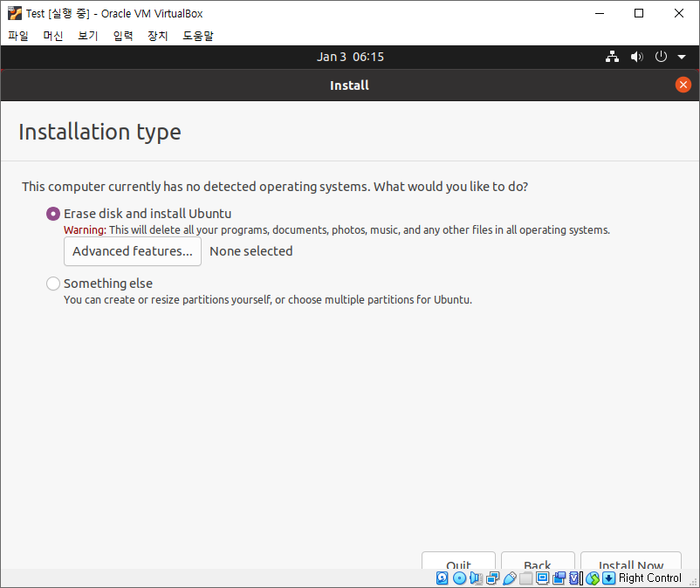
Task: Open the clock showing Jan 3 06:15
Action: click(351, 57)
